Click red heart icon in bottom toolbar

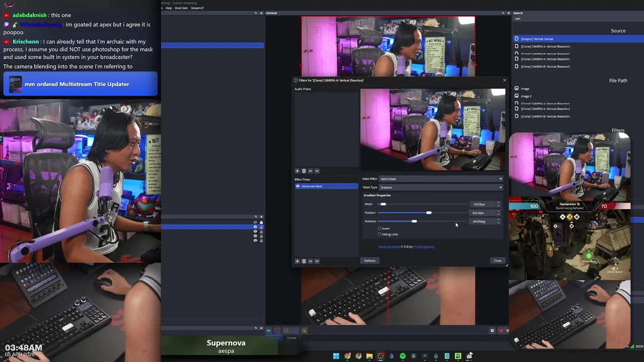point(501,330)
